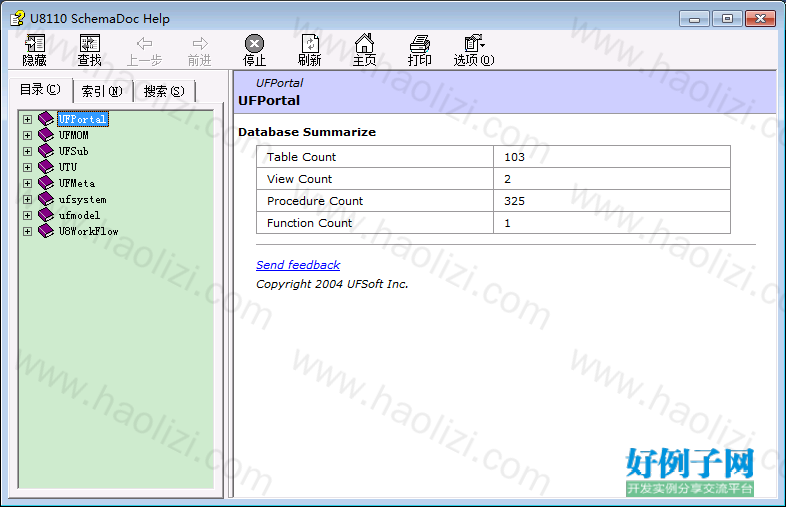The width and height of the screenshot is (786, 507).
Task: Click the value 325 in the table
Action: tap(514, 201)
